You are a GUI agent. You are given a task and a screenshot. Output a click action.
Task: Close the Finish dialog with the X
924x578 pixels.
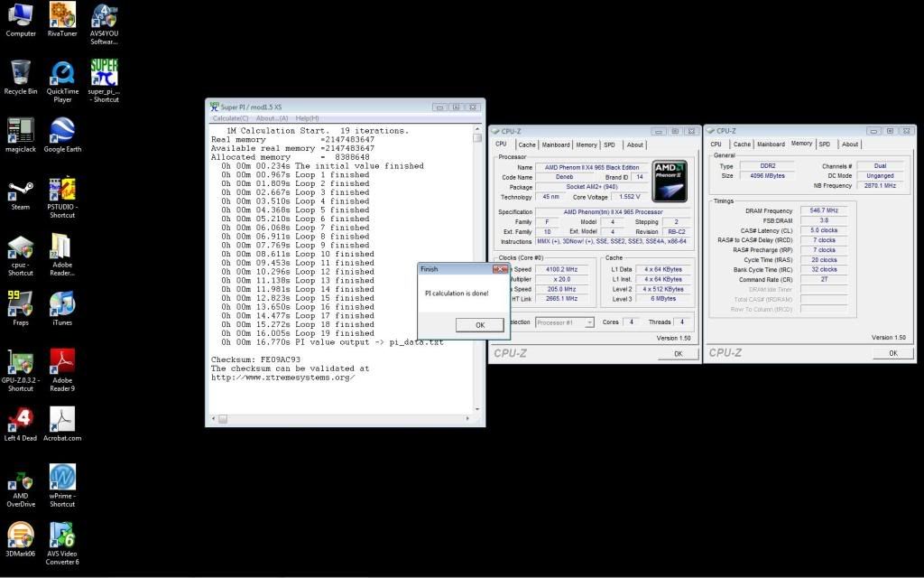tap(500, 269)
